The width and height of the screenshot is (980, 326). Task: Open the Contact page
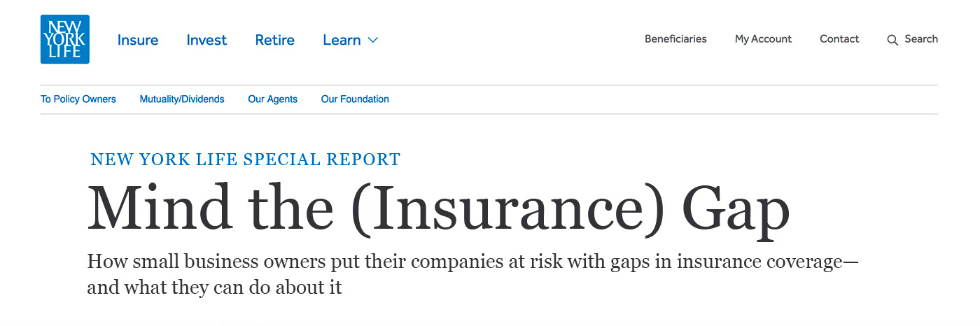click(x=839, y=39)
